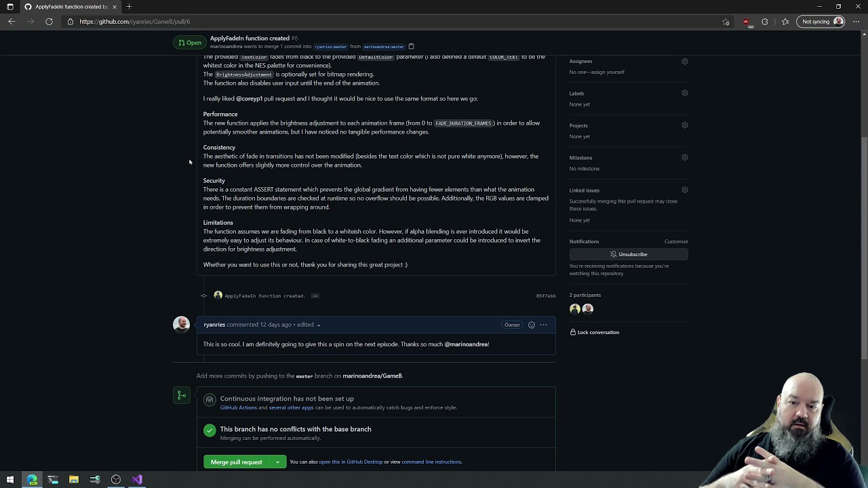Click Lock conversation
The height and width of the screenshot is (488, 868).
tap(594, 332)
